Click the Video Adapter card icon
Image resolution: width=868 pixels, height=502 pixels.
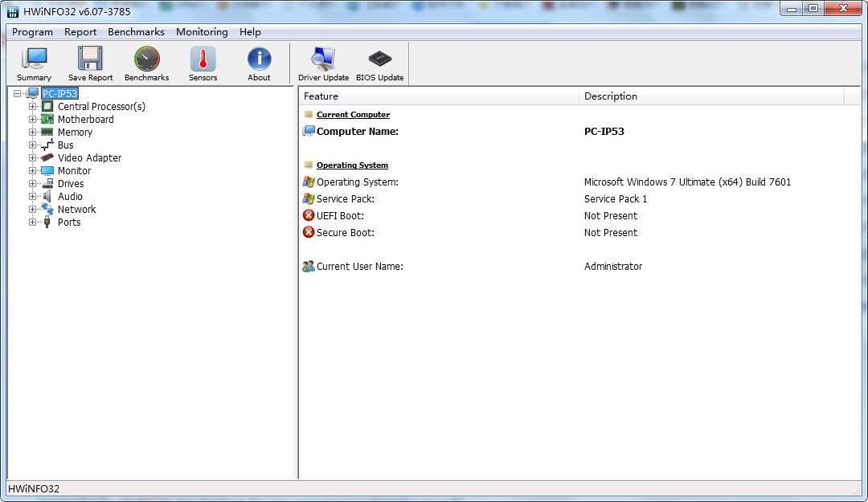click(47, 157)
